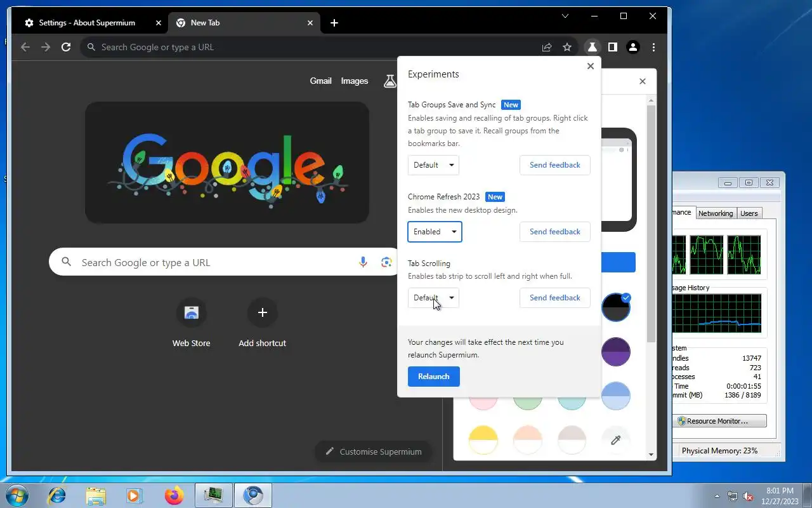Send feedback for Chrome Refresh 2023
This screenshot has width=812, height=508.
tap(555, 232)
